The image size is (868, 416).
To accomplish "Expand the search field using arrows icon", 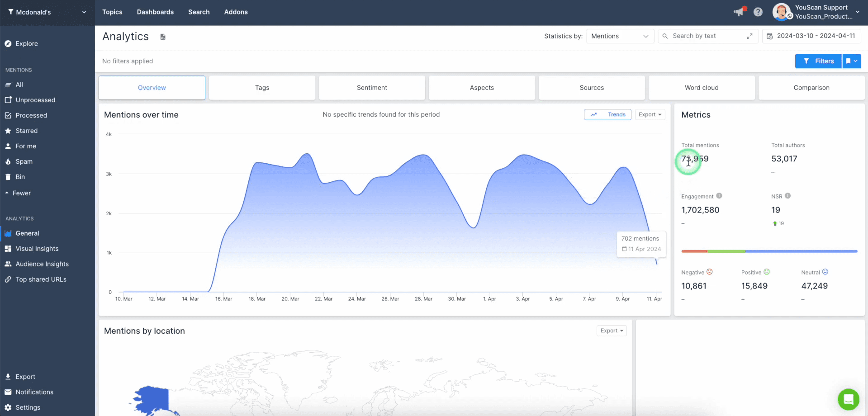I will pos(749,36).
